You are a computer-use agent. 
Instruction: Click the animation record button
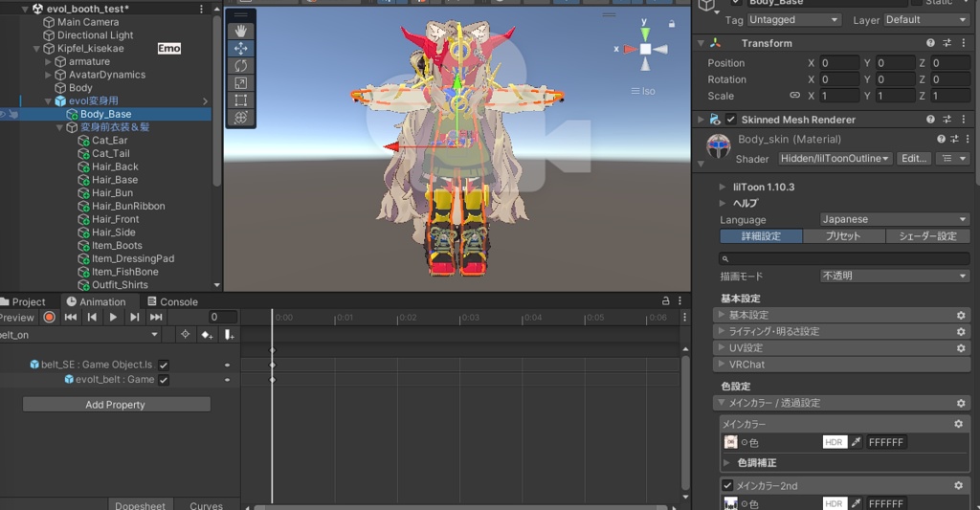tap(49, 318)
